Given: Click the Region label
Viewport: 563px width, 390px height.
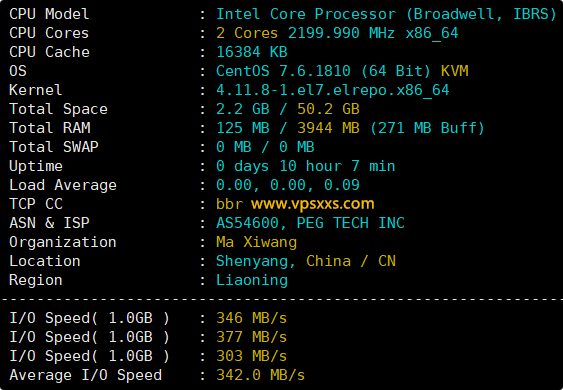Looking at the screenshot, I should pos(36,280).
